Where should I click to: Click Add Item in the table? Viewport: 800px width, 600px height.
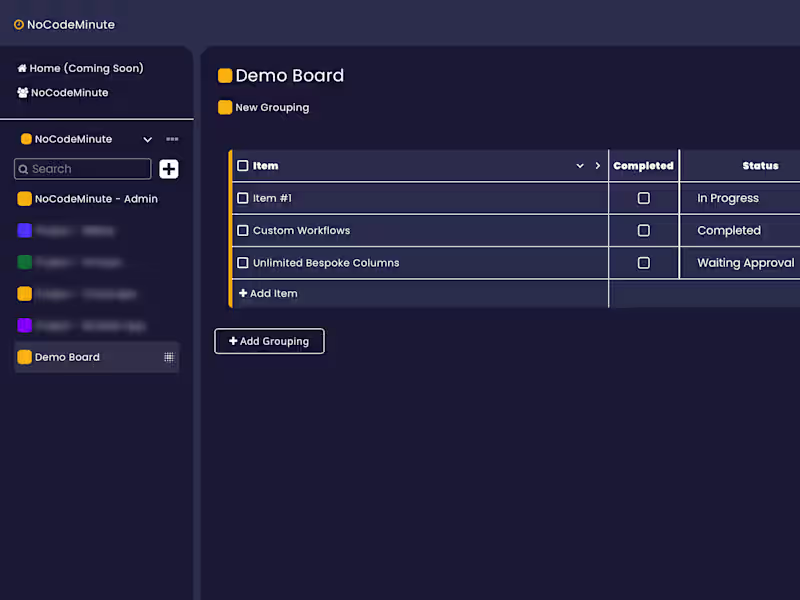268,294
